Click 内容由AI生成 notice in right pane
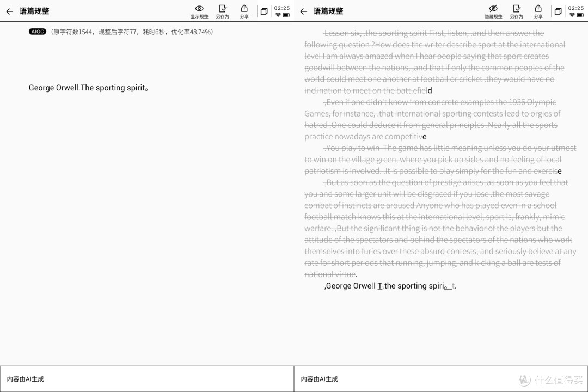This screenshot has width=588, height=392. pyautogui.click(x=320, y=379)
